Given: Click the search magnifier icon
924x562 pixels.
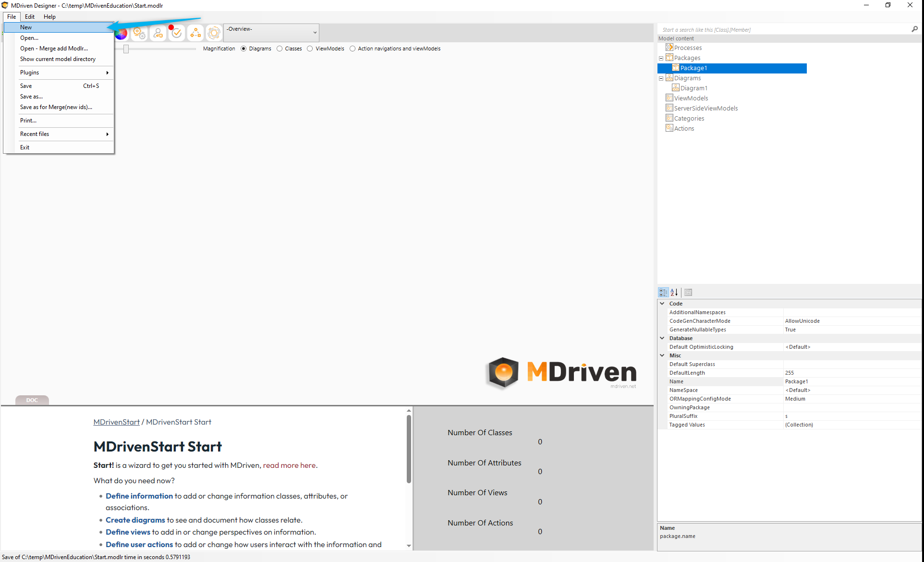Looking at the screenshot, I should (914, 29).
